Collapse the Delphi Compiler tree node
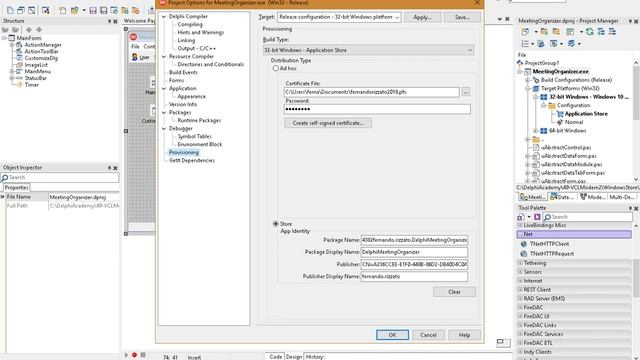 164,17
